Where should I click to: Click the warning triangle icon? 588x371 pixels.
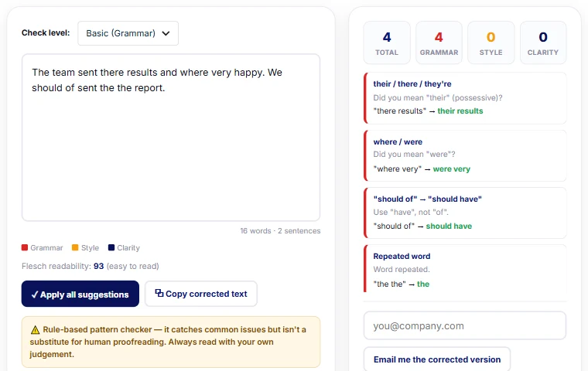tap(35, 330)
